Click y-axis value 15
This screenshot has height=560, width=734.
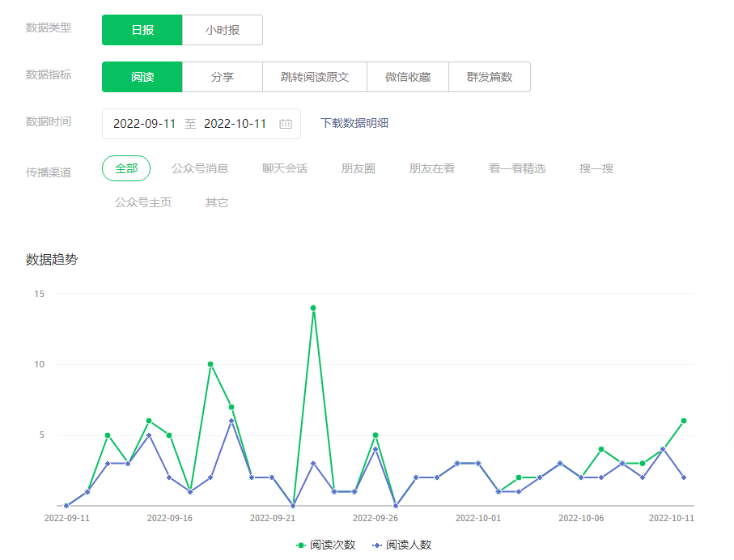pyautogui.click(x=40, y=294)
